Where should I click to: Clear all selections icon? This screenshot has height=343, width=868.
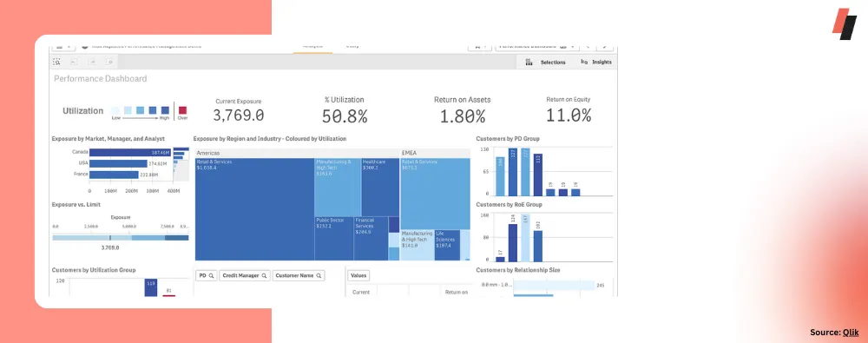pyautogui.click(x=109, y=62)
